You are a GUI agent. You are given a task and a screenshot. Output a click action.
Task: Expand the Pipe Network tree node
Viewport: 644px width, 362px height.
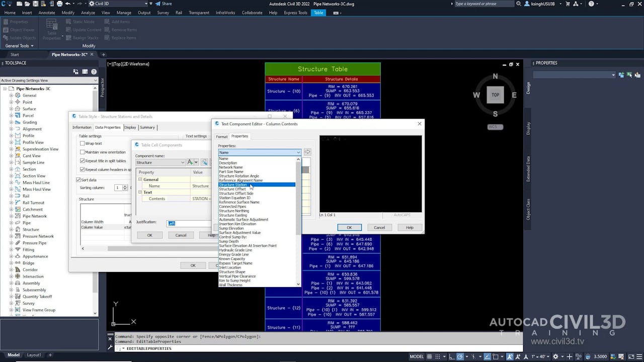tap(11, 216)
